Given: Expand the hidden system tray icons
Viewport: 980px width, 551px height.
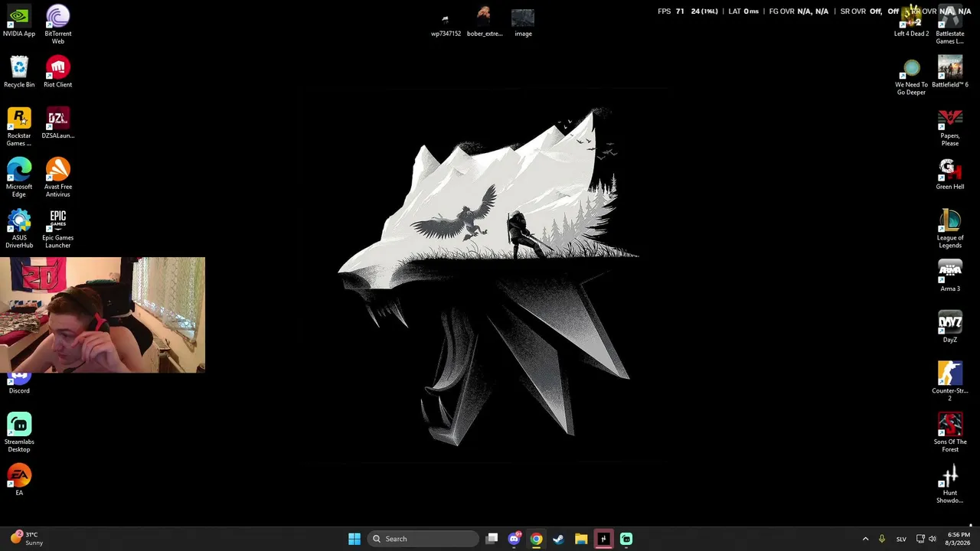Looking at the screenshot, I should tap(866, 539).
